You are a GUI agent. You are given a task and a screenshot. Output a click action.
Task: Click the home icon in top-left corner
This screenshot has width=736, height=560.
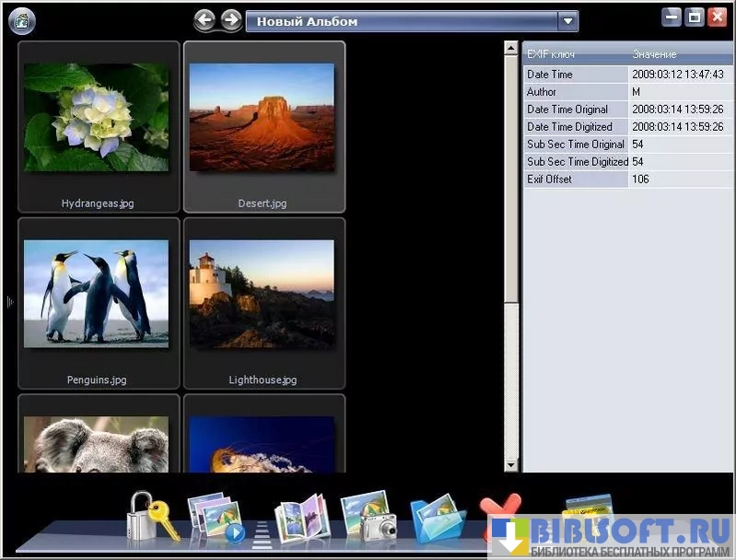click(x=21, y=20)
